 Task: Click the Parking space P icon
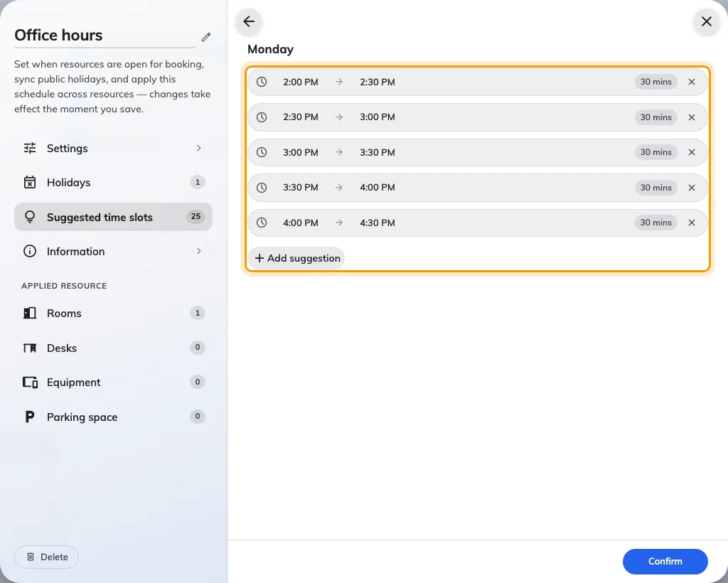tap(30, 417)
